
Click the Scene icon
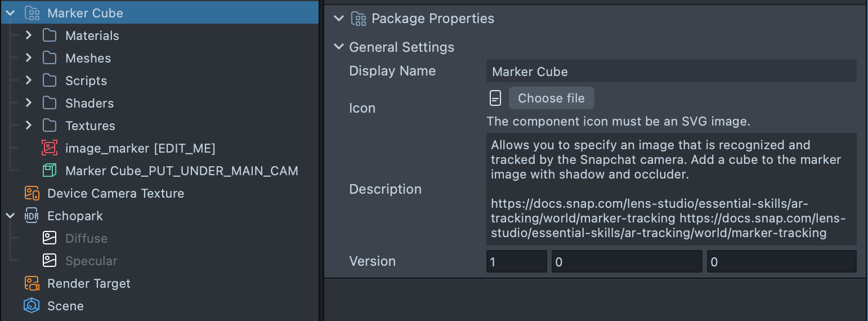tap(32, 306)
